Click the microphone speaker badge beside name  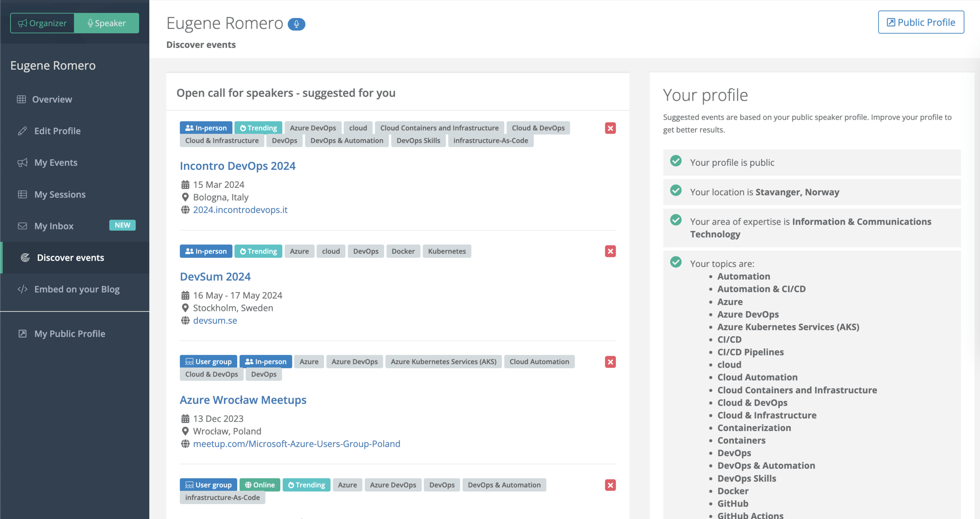pyautogui.click(x=296, y=24)
